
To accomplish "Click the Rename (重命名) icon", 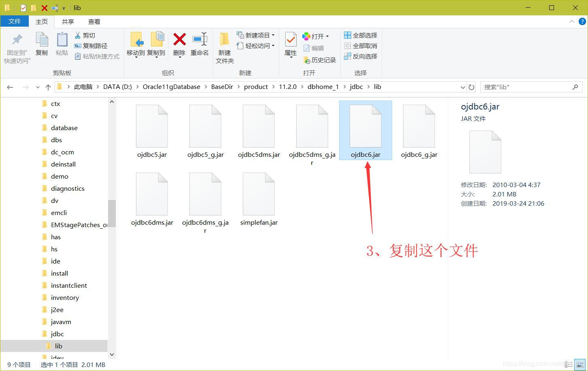I will pyautogui.click(x=200, y=40).
